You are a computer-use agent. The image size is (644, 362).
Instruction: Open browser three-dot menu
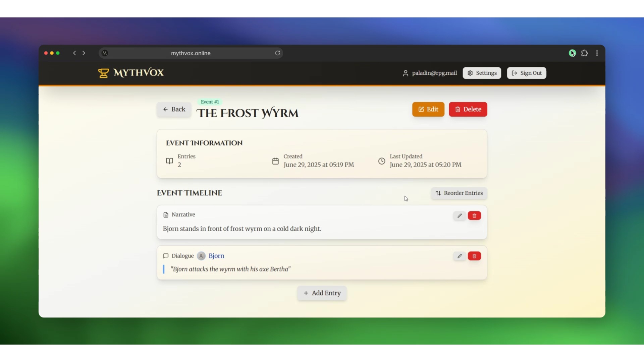click(597, 53)
